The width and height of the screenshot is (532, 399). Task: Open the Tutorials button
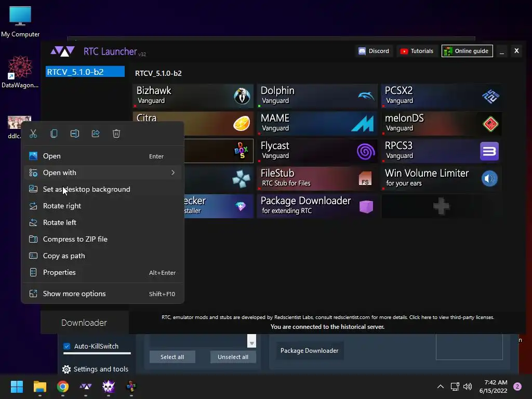(x=417, y=51)
